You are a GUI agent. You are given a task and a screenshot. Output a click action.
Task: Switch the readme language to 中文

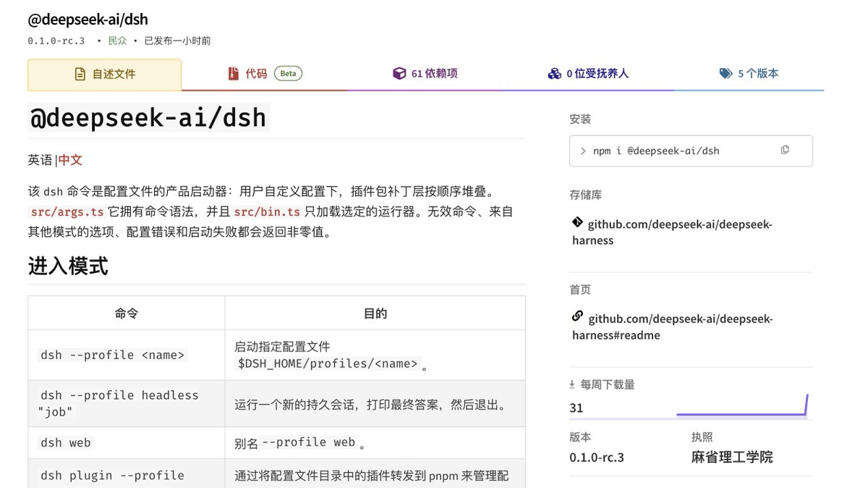point(70,160)
